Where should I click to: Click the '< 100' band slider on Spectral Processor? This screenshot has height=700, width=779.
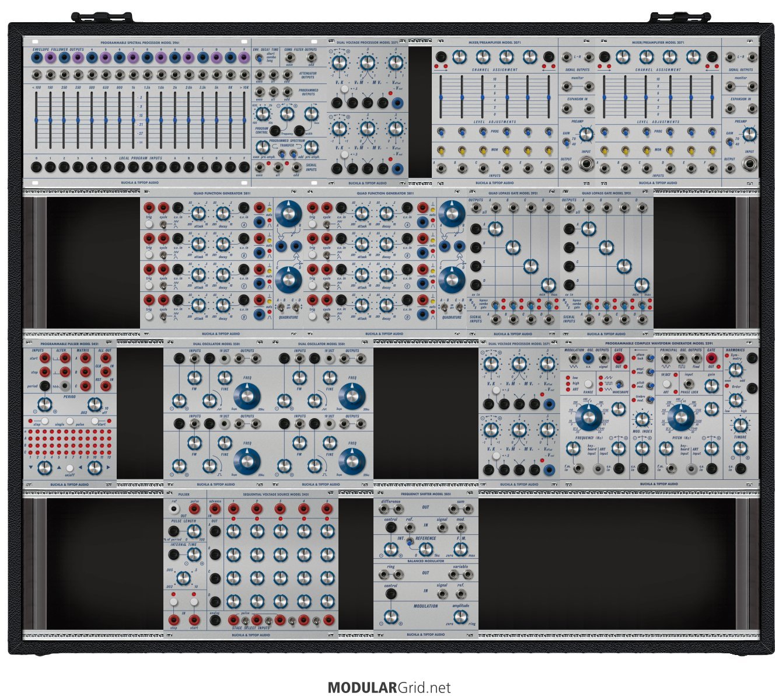[x=36, y=120]
